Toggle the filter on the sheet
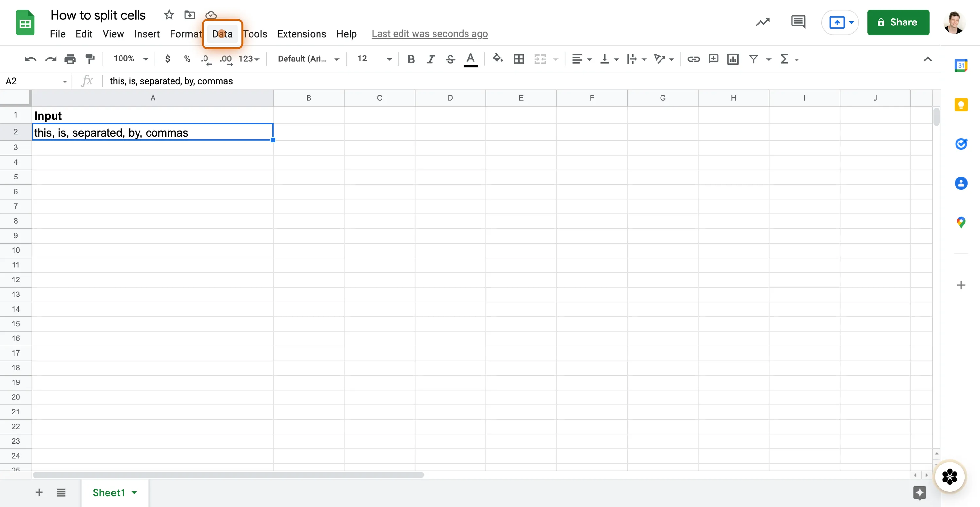 tap(753, 59)
